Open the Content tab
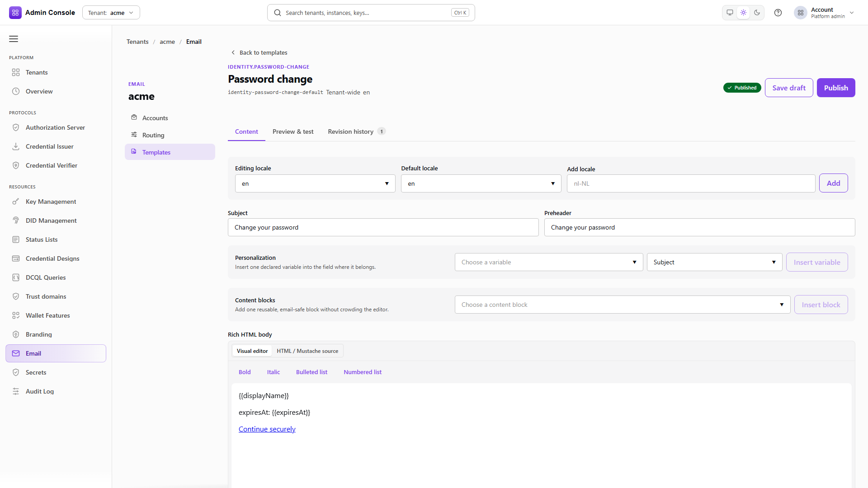The image size is (868, 488). pyautogui.click(x=246, y=131)
